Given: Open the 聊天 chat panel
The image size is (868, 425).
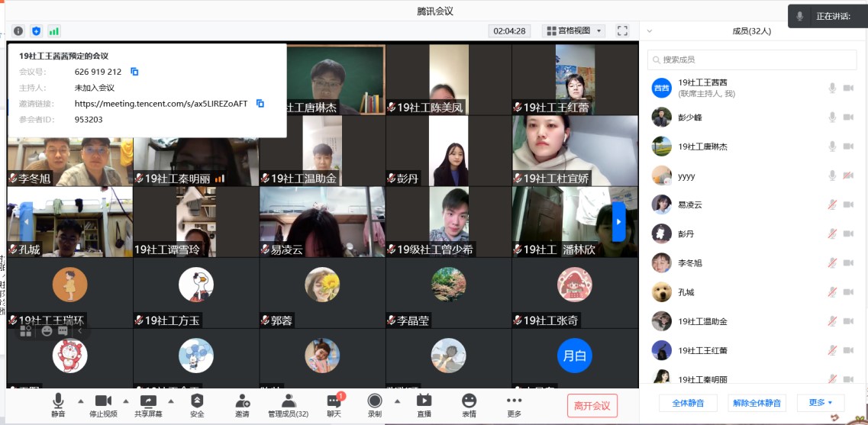Looking at the screenshot, I should click(x=334, y=404).
